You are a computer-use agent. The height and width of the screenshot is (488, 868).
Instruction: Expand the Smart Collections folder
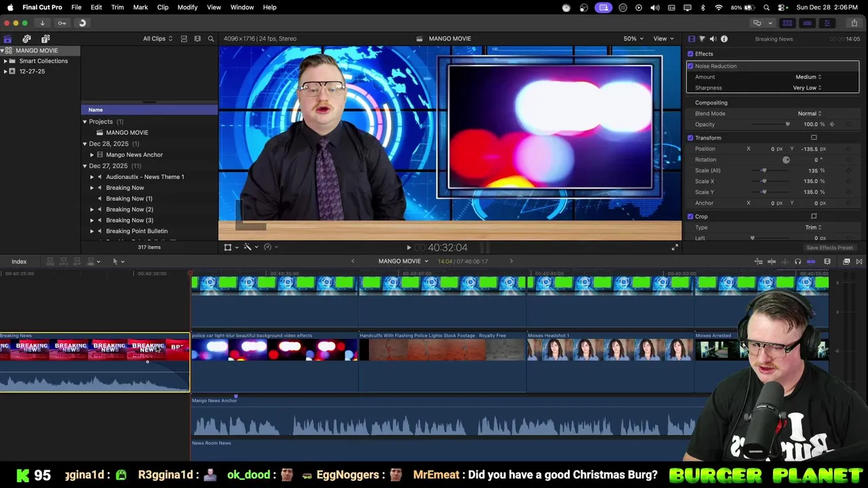click(5, 61)
